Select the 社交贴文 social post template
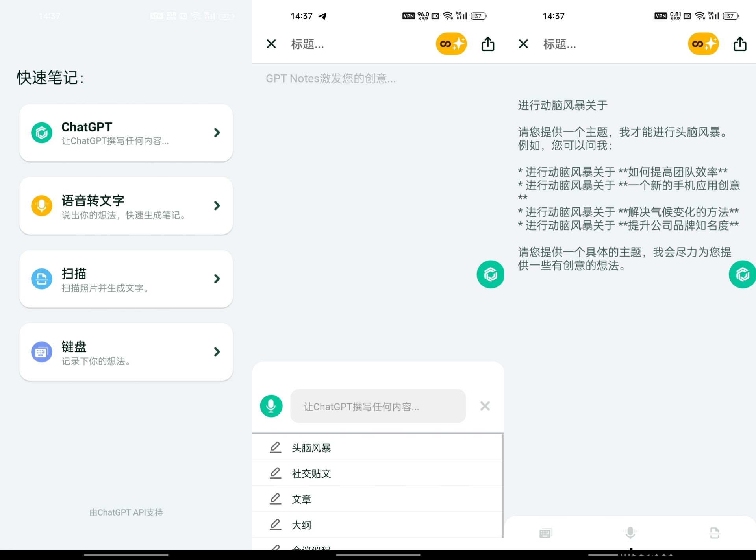 click(377, 473)
